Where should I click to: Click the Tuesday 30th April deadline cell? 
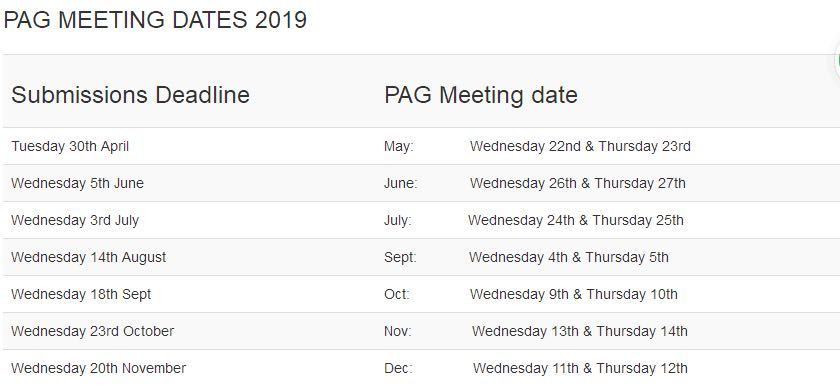[70, 146]
